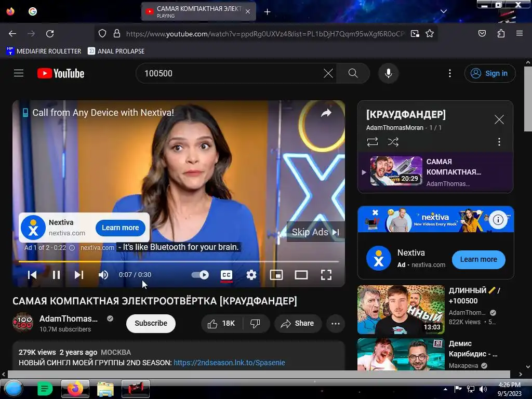
Task: Open the YouTube guide hamburger menu
Action: click(x=19, y=73)
